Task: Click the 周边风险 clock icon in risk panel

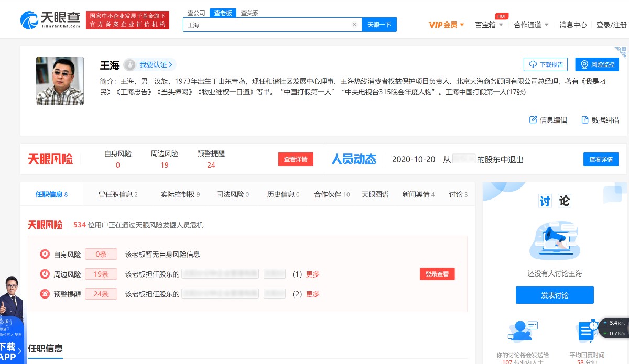Action: [45, 274]
